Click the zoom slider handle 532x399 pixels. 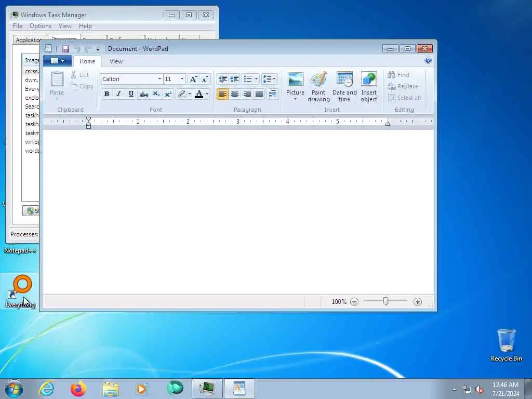[x=385, y=301]
